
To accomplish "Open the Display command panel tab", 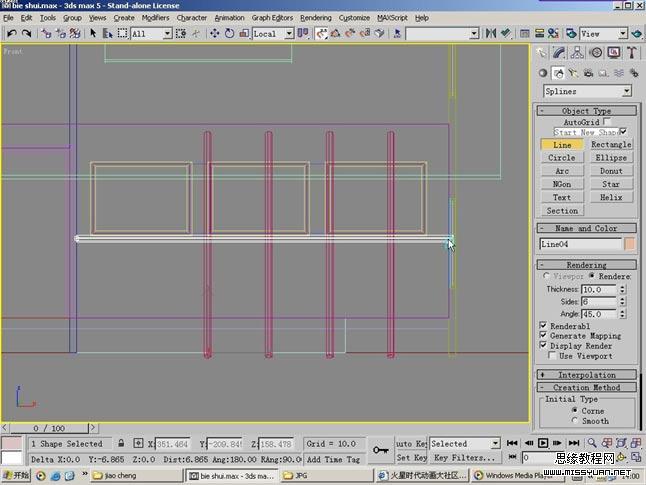I will click(x=614, y=53).
